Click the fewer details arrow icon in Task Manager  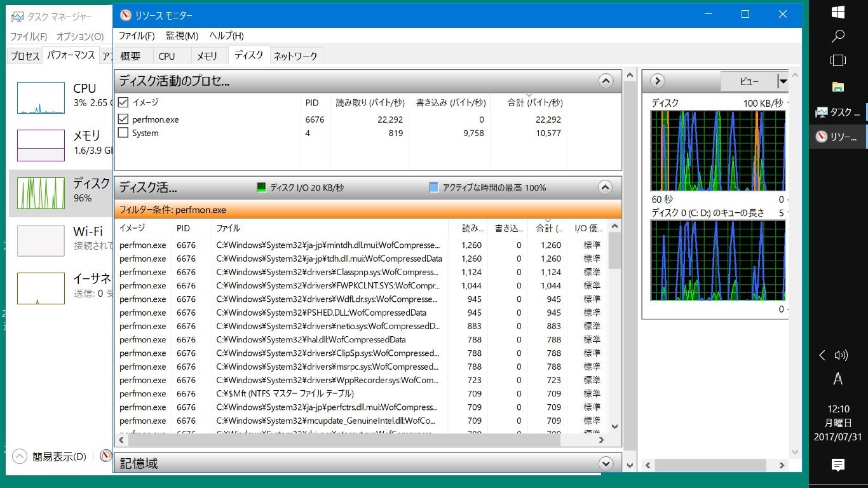click(20, 456)
